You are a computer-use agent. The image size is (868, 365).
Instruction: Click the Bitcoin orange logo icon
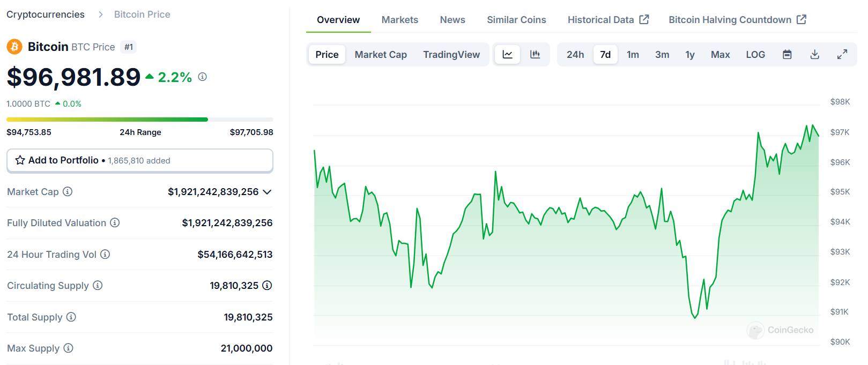point(14,47)
